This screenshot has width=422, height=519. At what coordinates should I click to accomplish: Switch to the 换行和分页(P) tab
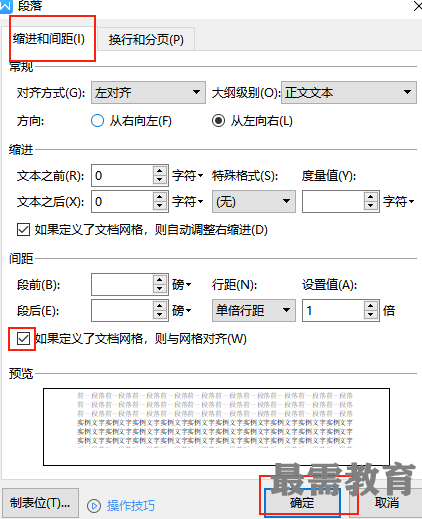(x=146, y=40)
